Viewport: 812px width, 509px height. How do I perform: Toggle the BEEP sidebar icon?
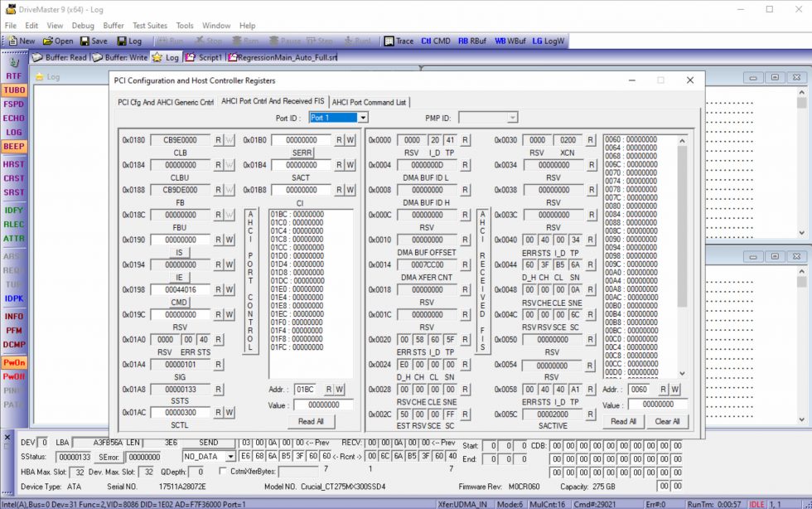(x=14, y=146)
